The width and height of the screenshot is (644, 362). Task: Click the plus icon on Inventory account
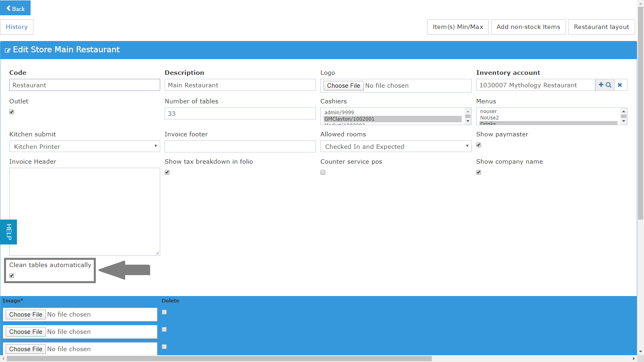click(601, 85)
